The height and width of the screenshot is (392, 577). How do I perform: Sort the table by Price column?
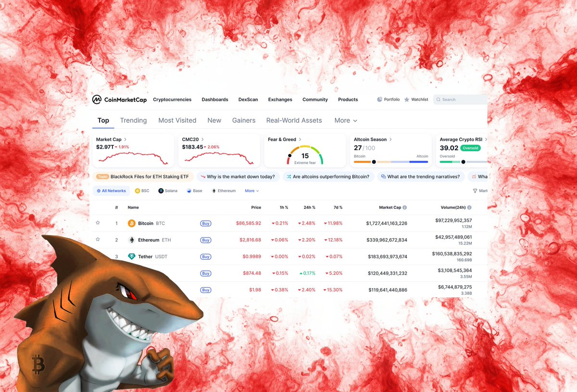(256, 207)
